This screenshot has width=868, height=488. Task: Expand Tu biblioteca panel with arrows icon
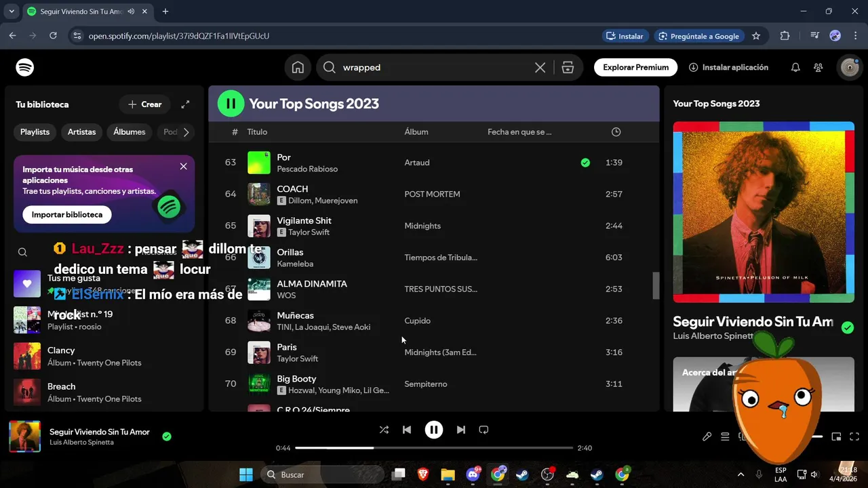coord(185,104)
